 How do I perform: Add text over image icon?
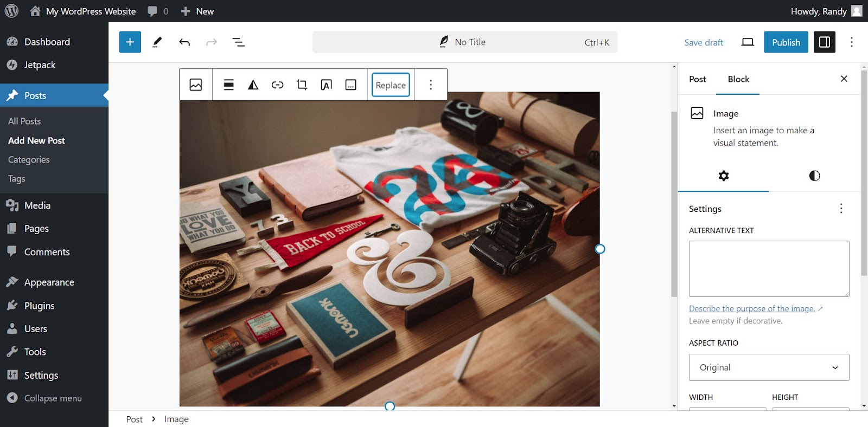point(326,85)
